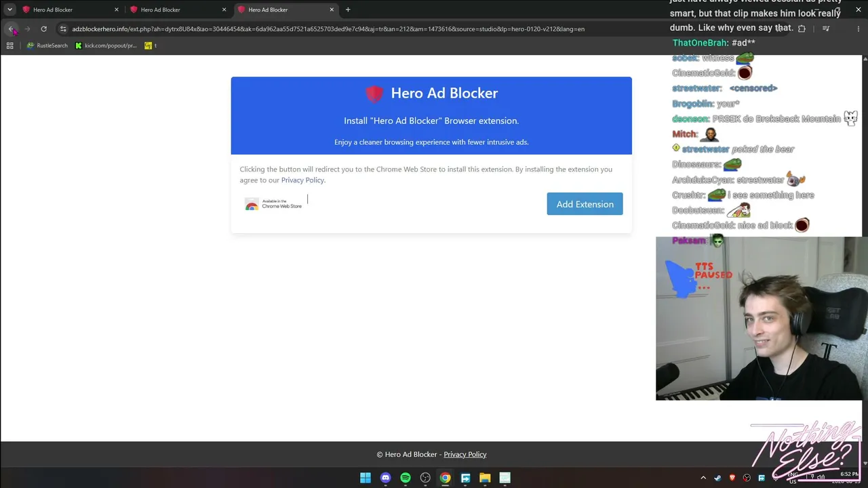Click the streamer webcam feed
Image resolution: width=868 pixels, height=488 pixels.
(762, 319)
